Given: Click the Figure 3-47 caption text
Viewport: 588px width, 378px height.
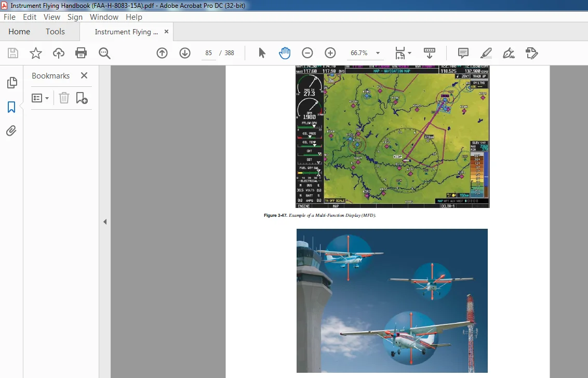Looking at the screenshot, I should coord(320,215).
